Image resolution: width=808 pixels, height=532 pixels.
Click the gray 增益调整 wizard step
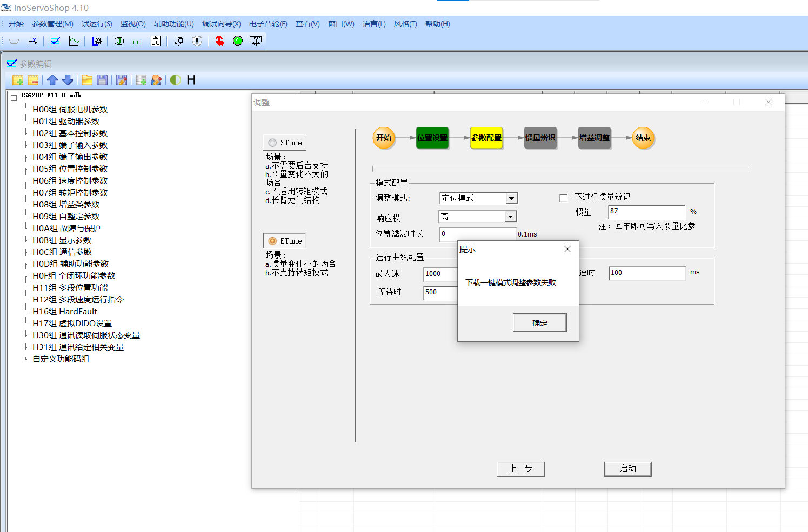tap(595, 138)
